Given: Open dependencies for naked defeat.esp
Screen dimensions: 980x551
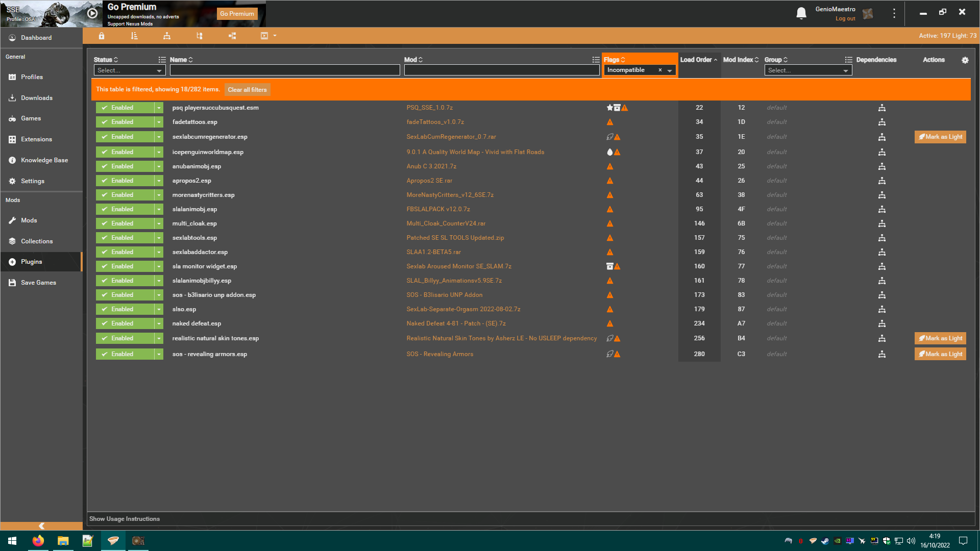Looking at the screenshot, I should [x=881, y=323].
